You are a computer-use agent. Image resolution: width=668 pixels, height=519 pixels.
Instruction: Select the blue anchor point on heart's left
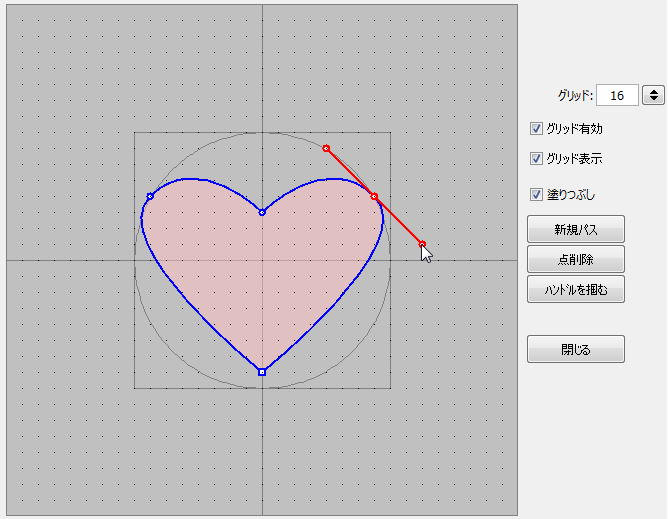point(150,196)
